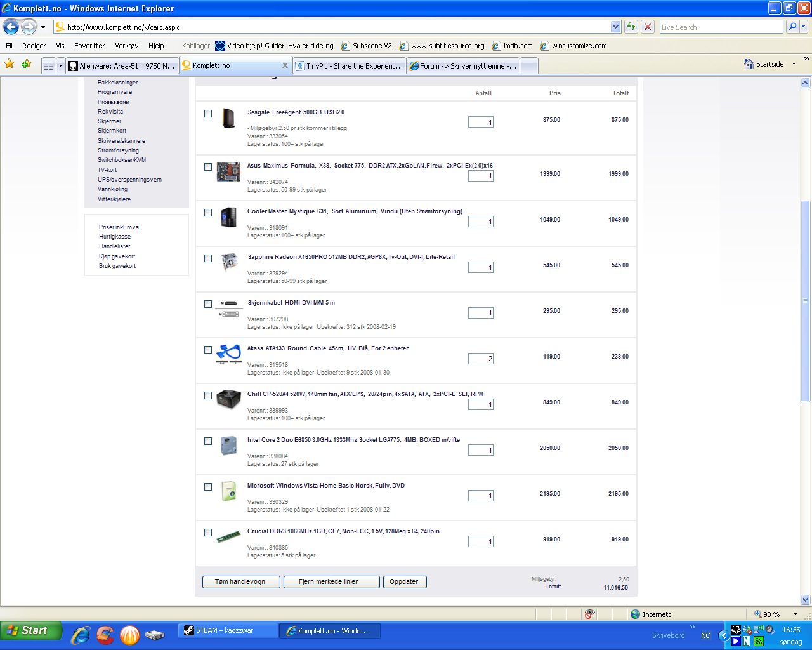Open the Seagate FreeAgent product thumbnail
This screenshot has width=812, height=650.
click(228, 118)
